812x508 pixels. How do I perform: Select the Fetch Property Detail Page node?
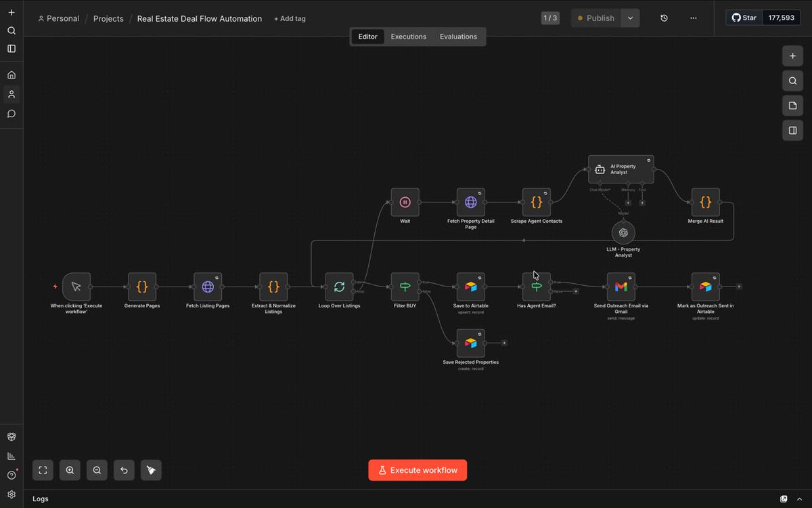click(x=471, y=203)
